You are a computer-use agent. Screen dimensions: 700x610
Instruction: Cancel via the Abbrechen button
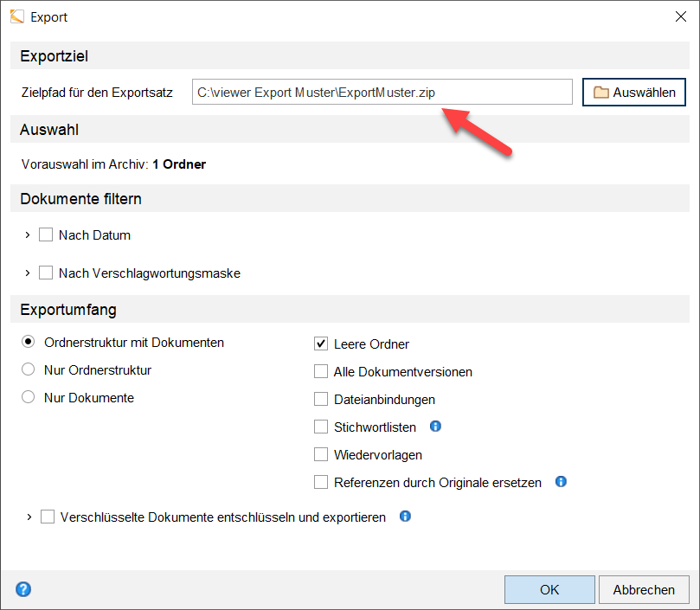[644, 589]
